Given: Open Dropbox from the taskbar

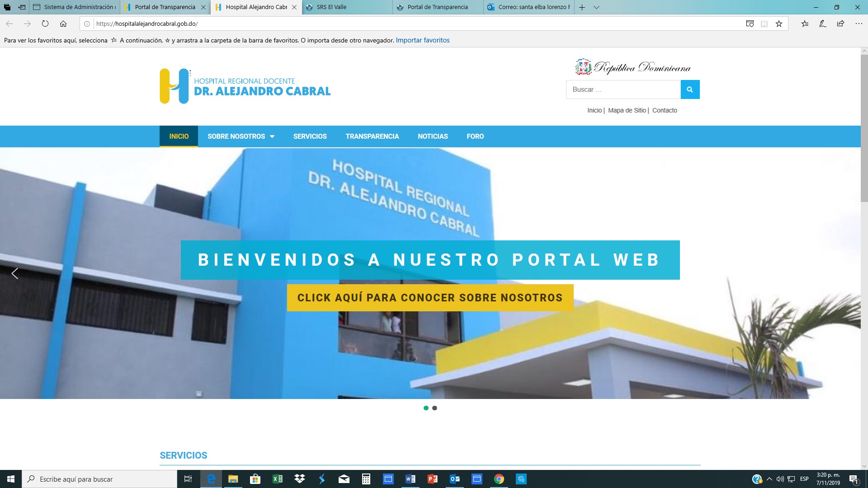Looking at the screenshot, I should tap(299, 479).
